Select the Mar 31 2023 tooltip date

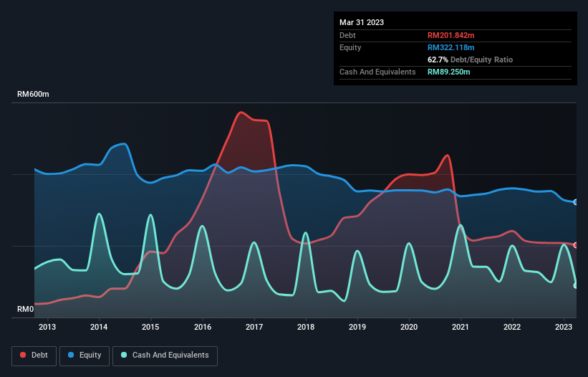click(x=362, y=22)
